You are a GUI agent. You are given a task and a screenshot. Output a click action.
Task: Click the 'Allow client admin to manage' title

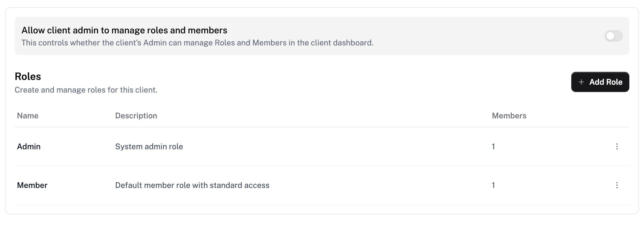124,30
